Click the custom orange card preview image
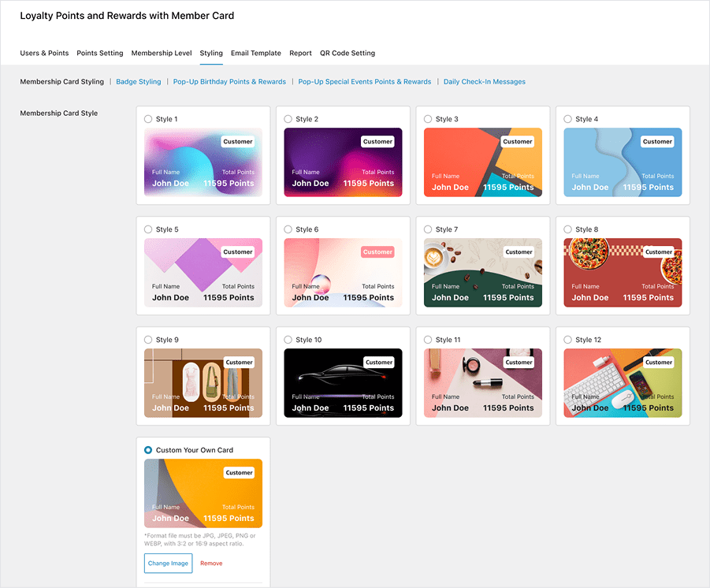This screenshot has height=588, width=710. [203, 493]
